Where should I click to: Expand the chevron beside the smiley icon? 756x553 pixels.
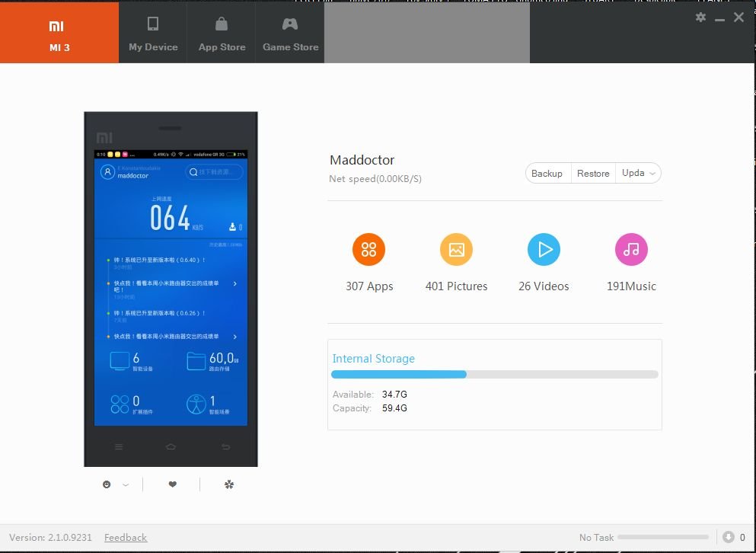(126, 484)
